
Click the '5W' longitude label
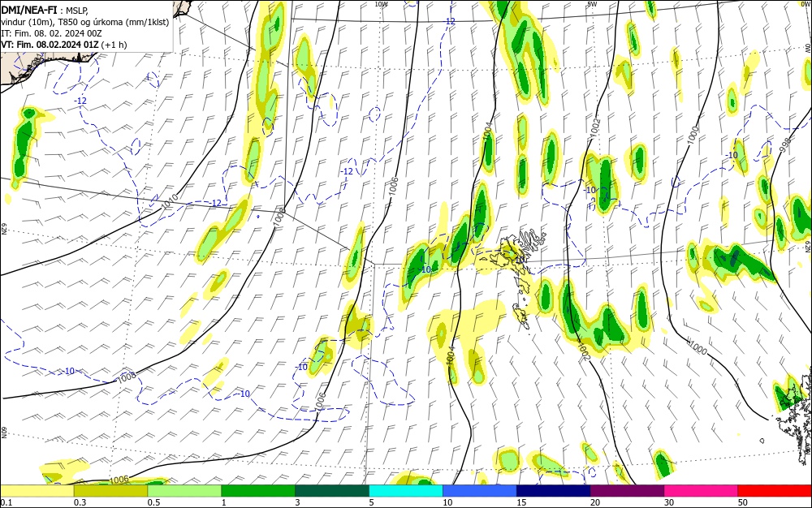point(593,4)
